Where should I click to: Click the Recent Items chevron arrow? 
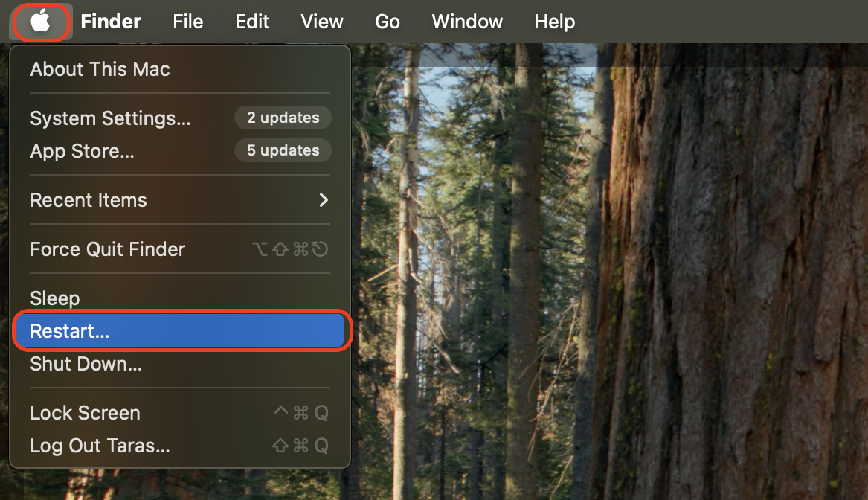pyautogui.click(x=323, y=199)
